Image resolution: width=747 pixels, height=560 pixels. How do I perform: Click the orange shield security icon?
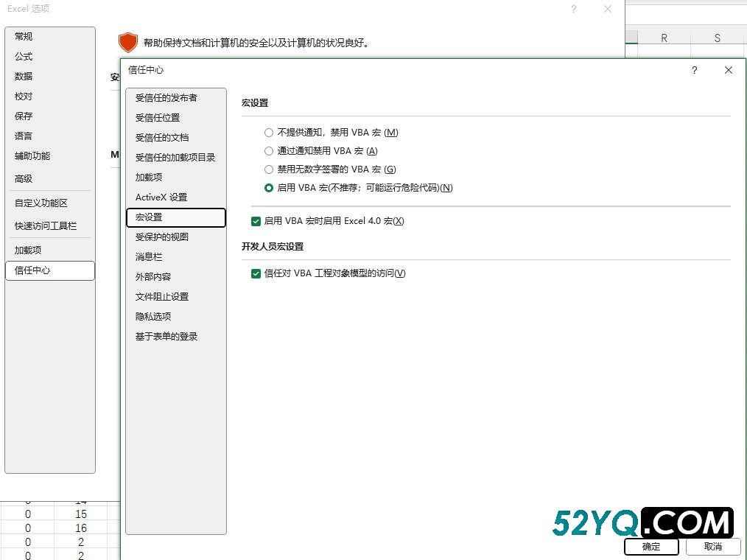tap(128, 43)
